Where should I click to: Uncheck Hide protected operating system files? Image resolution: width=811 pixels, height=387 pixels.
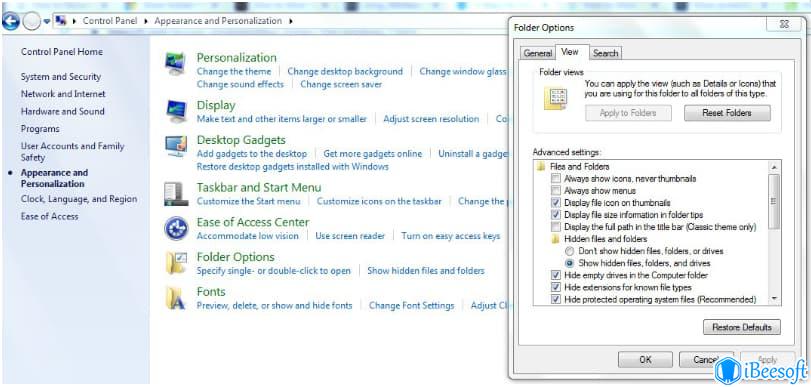point(555,299)
